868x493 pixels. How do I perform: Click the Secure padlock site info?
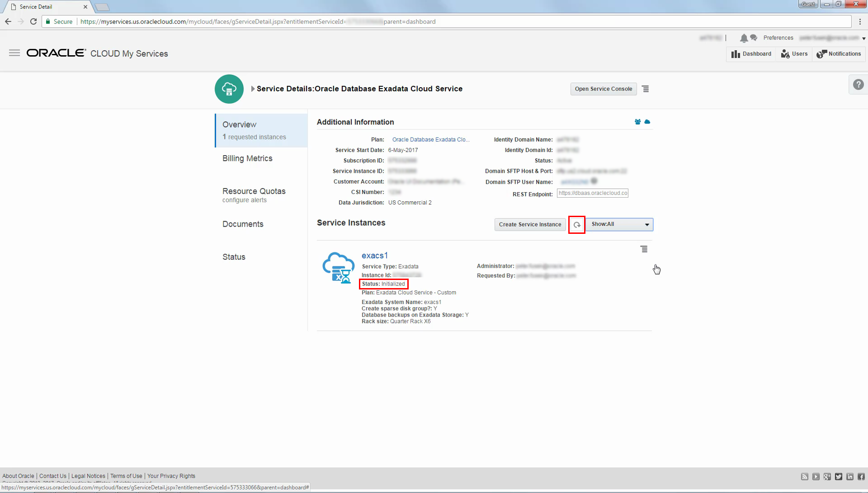click(x=59, y=21)
